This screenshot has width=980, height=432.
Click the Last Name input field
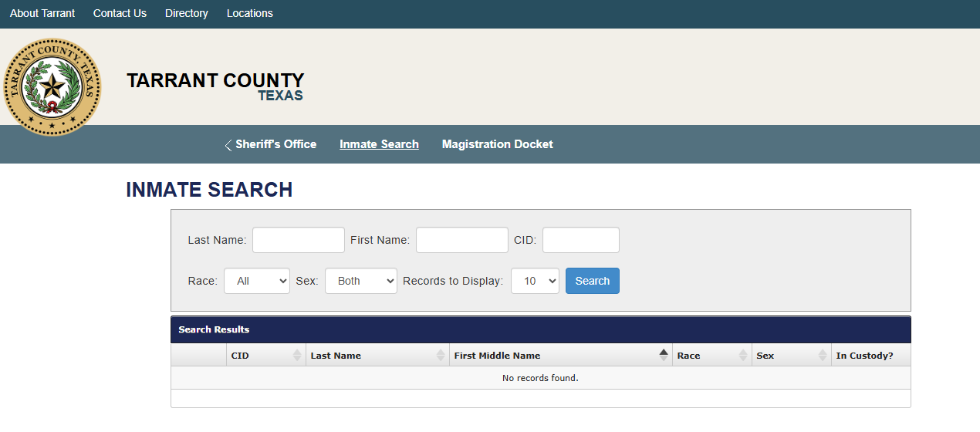pyautogui.click(x=299, y=240)
